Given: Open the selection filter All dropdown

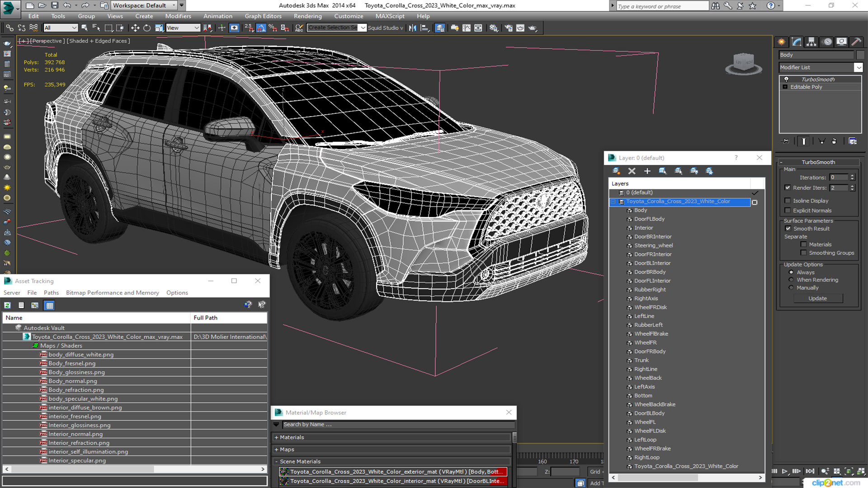Looking at the screenshot, I should pos(61,28).
